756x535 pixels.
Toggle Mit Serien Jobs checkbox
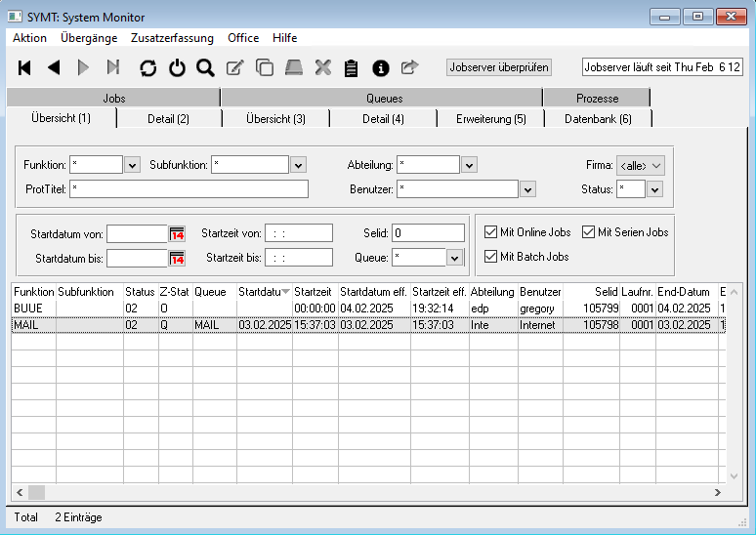pos(589,232)
